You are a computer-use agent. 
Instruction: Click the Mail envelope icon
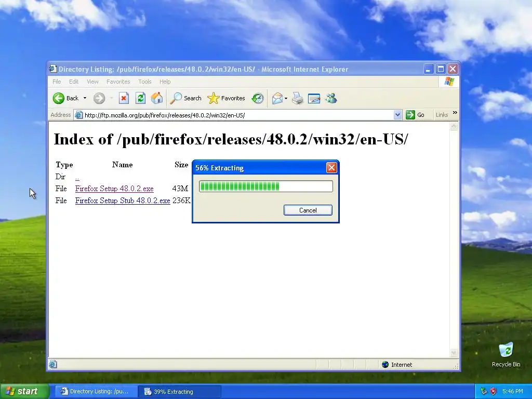[277, 98]
